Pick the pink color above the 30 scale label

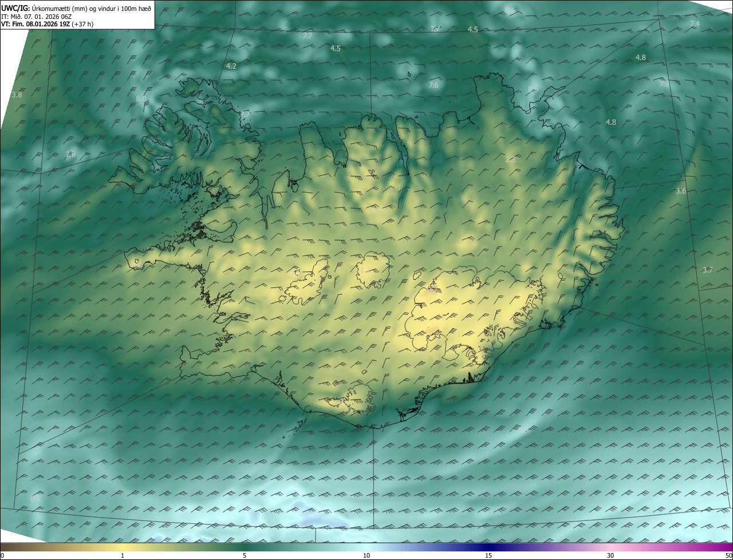click(610, 547)
